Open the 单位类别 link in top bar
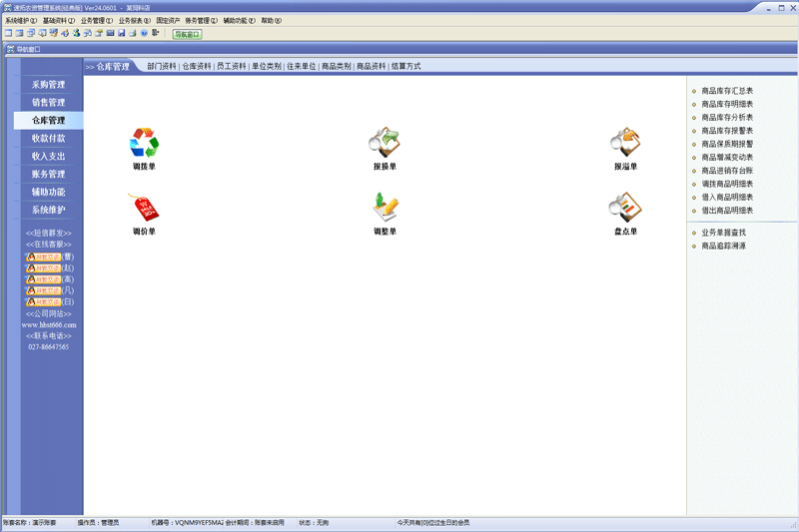Viewport: 799px width, 532px height. (267, 66)
